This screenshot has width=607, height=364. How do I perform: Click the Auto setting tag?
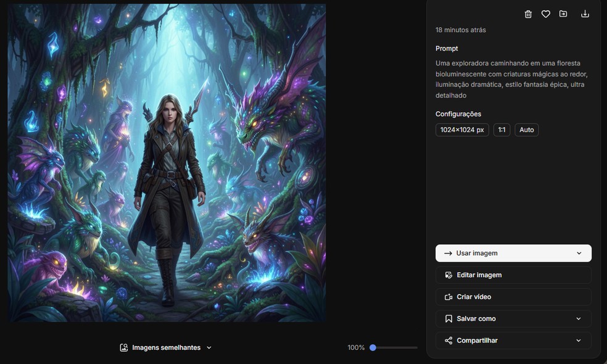coord(526,130)
